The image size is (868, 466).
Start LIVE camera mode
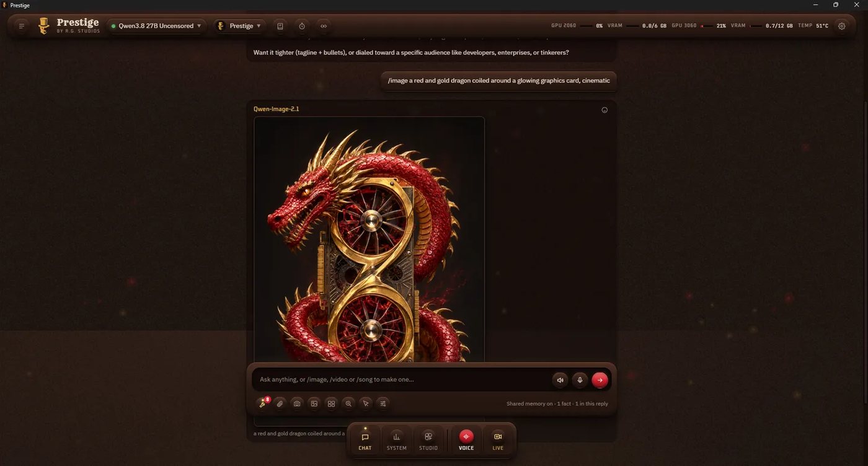click(x=498, y=441)
